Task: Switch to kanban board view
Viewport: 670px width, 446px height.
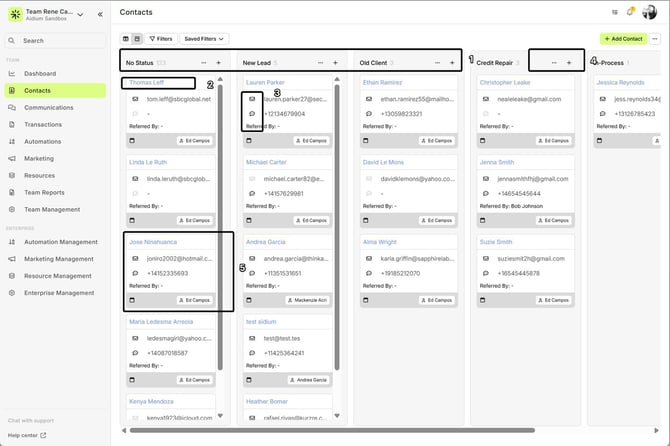Action: pos(136,39)
